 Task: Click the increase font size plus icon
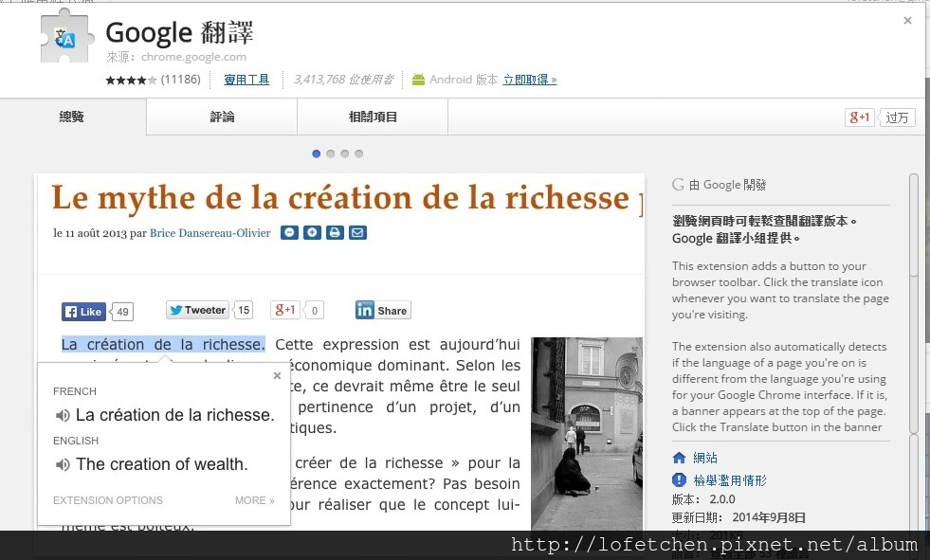click(x=312, y=232)
